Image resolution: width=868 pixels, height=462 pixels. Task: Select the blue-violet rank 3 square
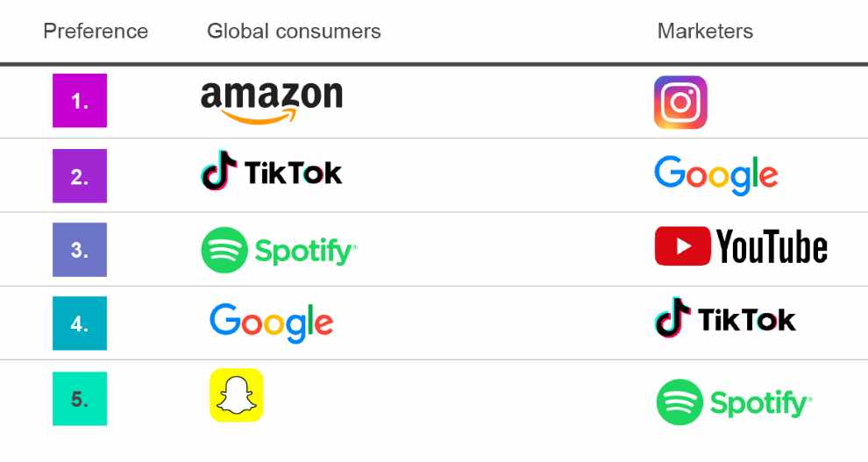pos(80,250)
